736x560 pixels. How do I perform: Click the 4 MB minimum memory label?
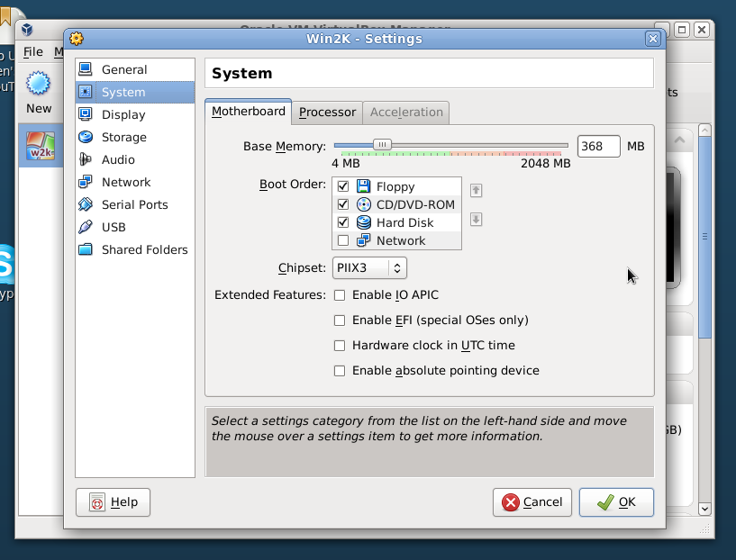(346, 163)
